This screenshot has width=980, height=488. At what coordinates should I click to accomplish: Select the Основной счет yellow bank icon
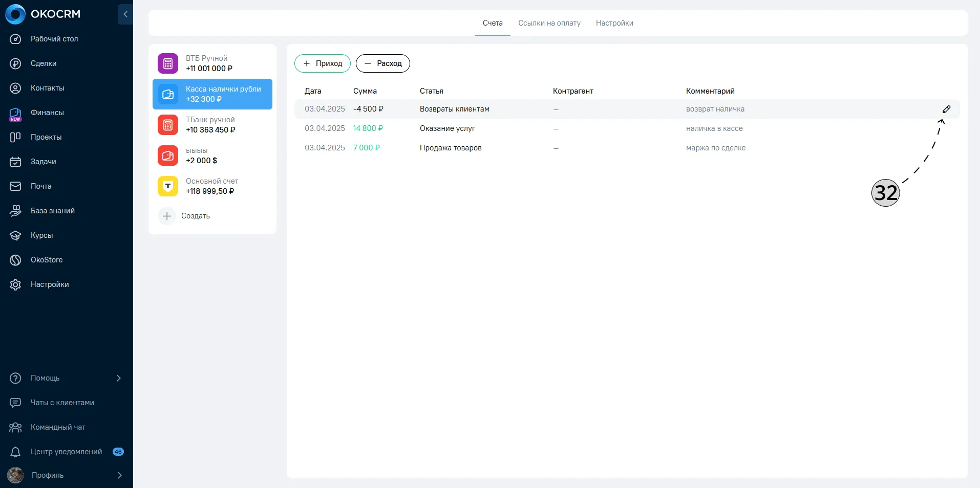pos(168,186)
